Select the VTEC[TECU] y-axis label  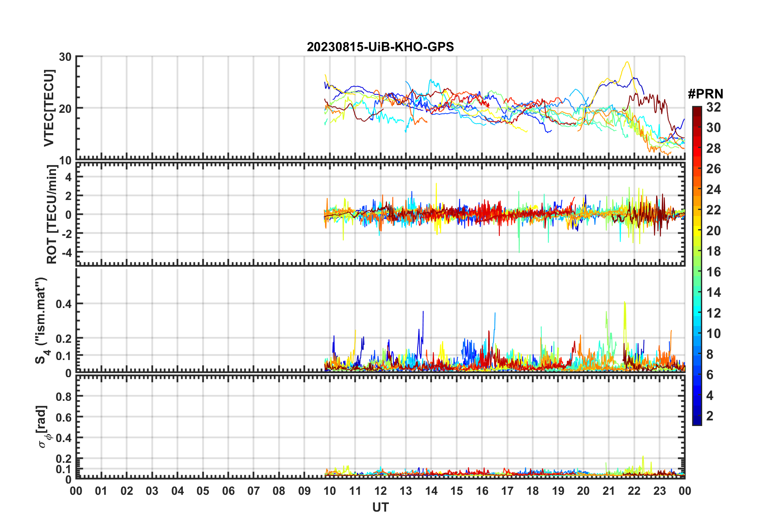pyautogui.click(x=49, y=108)
